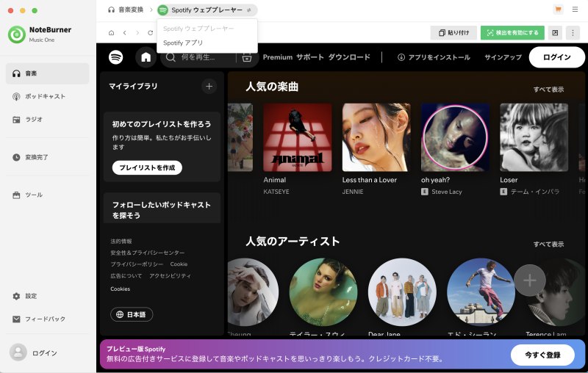Go to browser home icon

tap(112, 33)
